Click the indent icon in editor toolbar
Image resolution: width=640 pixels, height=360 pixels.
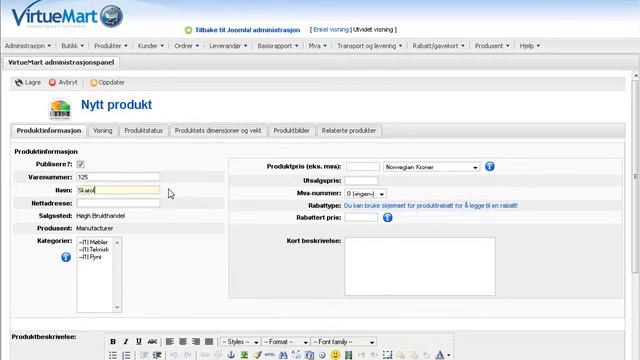(x=157, y=355)
